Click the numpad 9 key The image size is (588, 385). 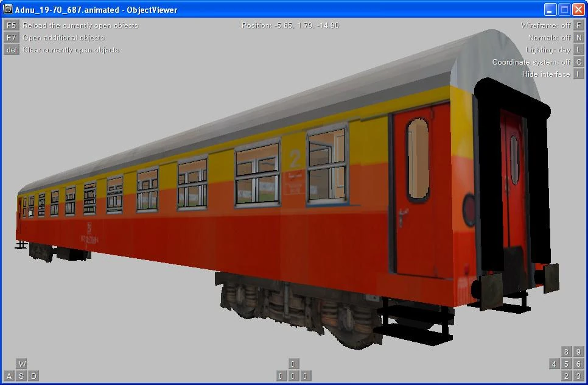(x=579, y=351)
